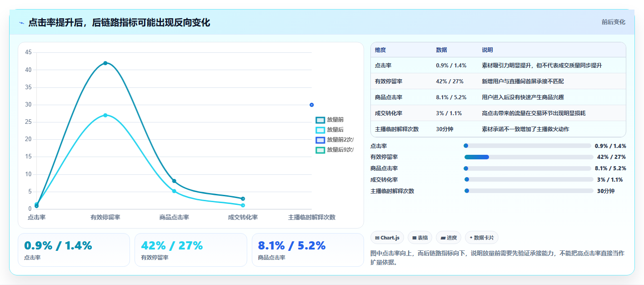The image size is (644, 285).
Task: Click description 素材承诺不一致增加了主播救火动作
Action: (525, 129)
